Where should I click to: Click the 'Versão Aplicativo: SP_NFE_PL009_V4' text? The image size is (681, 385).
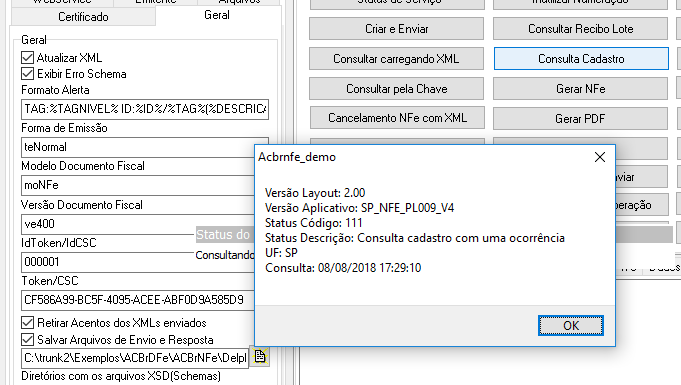359,208
